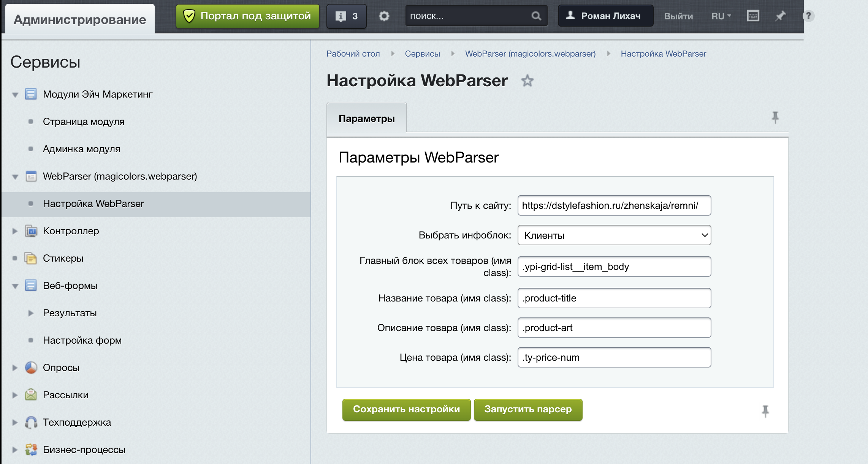Open the notifications panel showing 3 alerts
Image resolution: width=868 pixels, height=464 pixels.
346,16
